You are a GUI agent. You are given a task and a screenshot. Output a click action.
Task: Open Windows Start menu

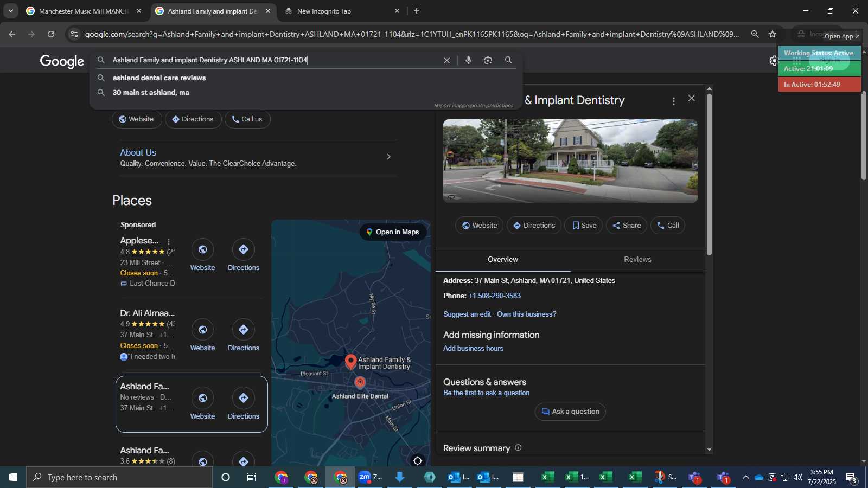[x=13, y=477]
